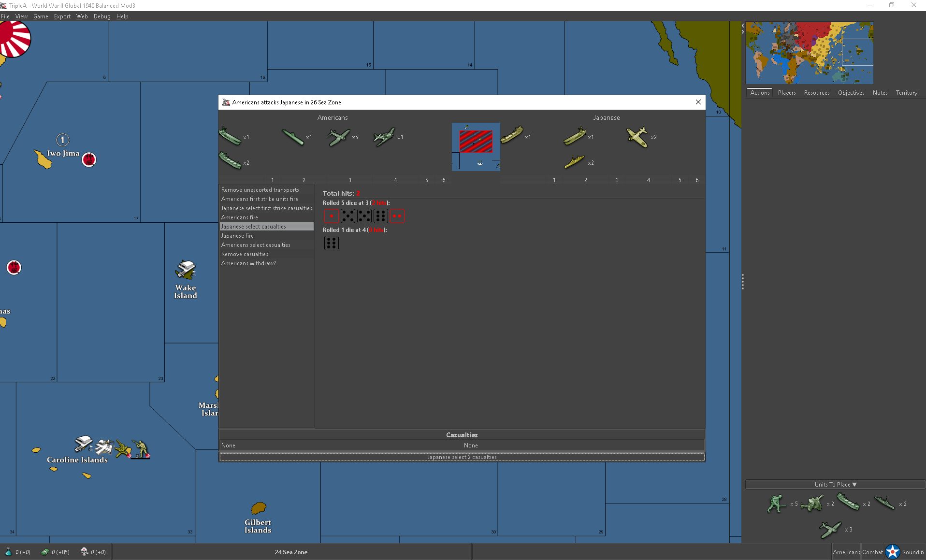Click the American submarine unit icon

pos(293,137)
